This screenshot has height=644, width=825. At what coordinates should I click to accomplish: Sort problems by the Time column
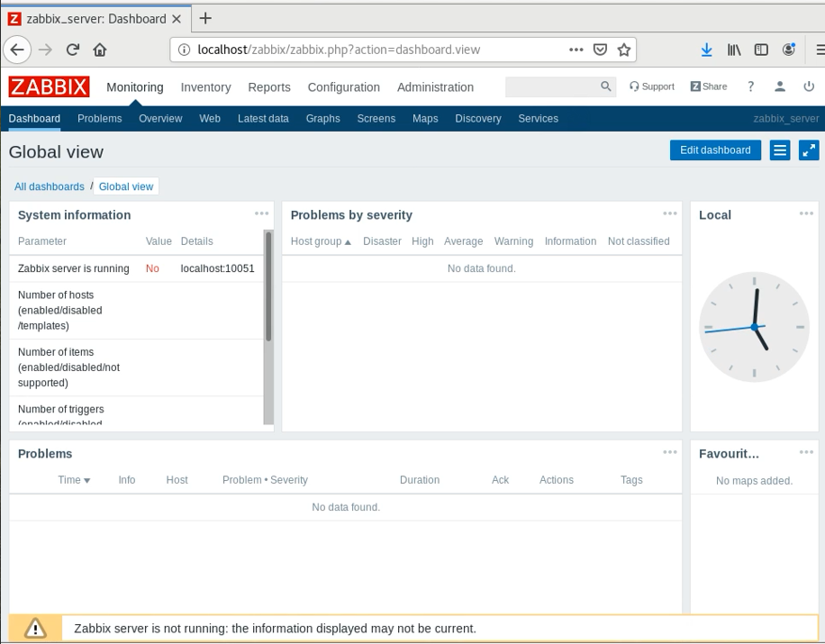pos(74,480)
